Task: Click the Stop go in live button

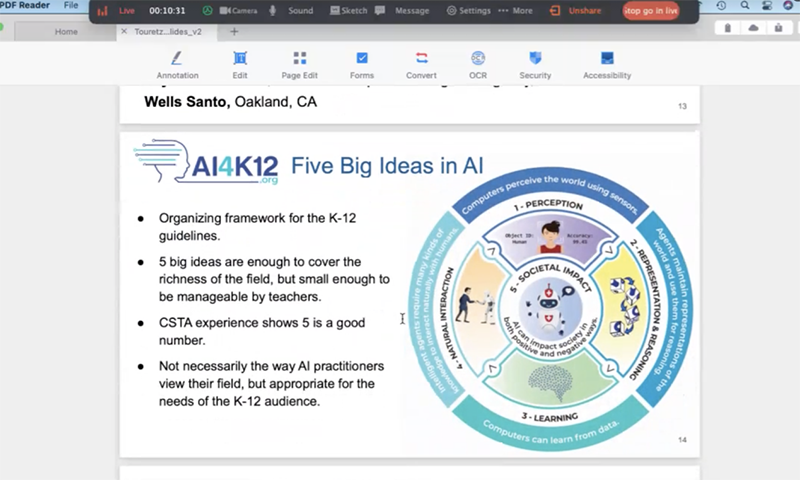Action: point(650,11)
